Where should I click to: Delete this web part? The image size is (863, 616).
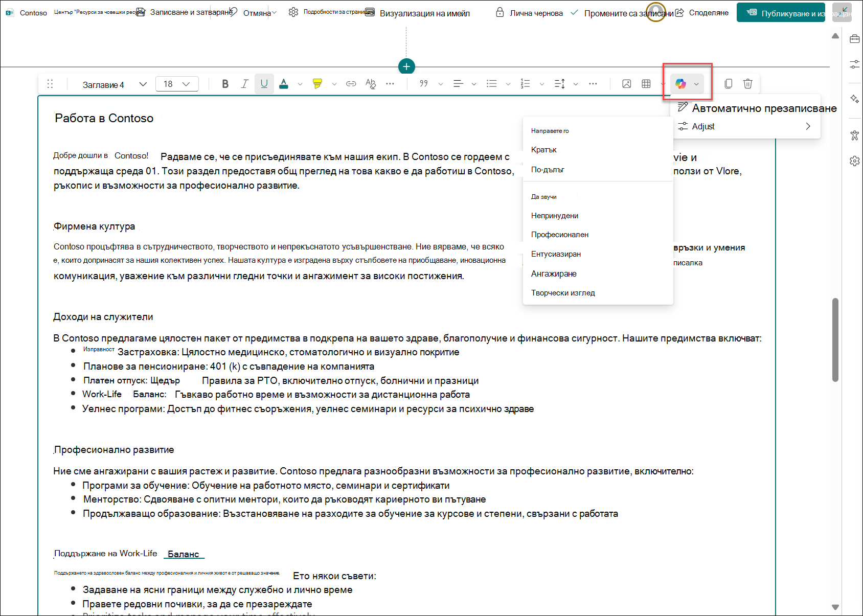pyautogui.click(x=747, y=84)
